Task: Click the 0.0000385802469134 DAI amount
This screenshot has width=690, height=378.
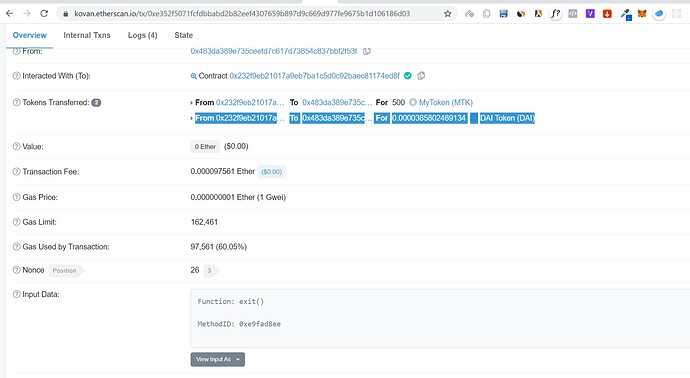Action: [429, 118]
